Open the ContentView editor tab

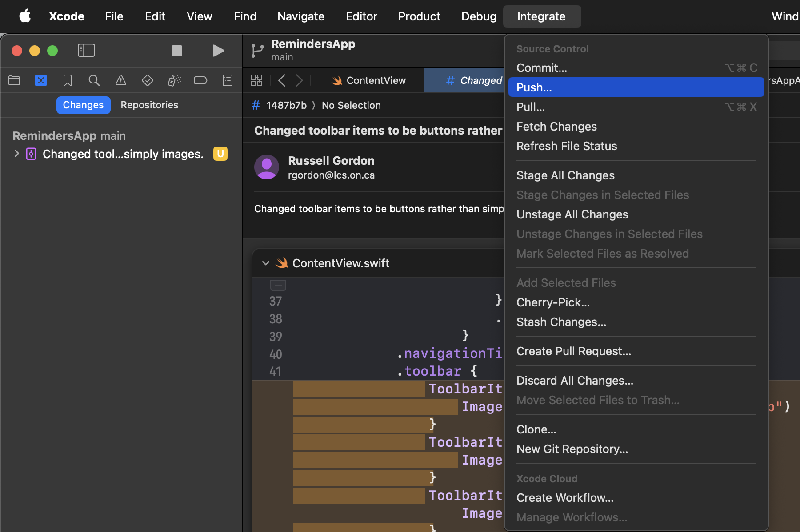[368, 80]
